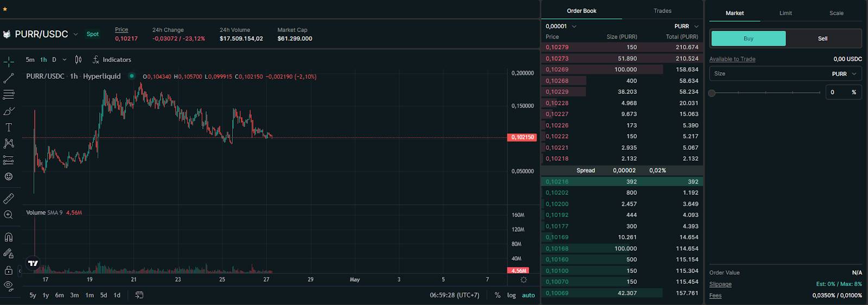Set chart range to 5y
868x305 pixels.
point(33,295)
